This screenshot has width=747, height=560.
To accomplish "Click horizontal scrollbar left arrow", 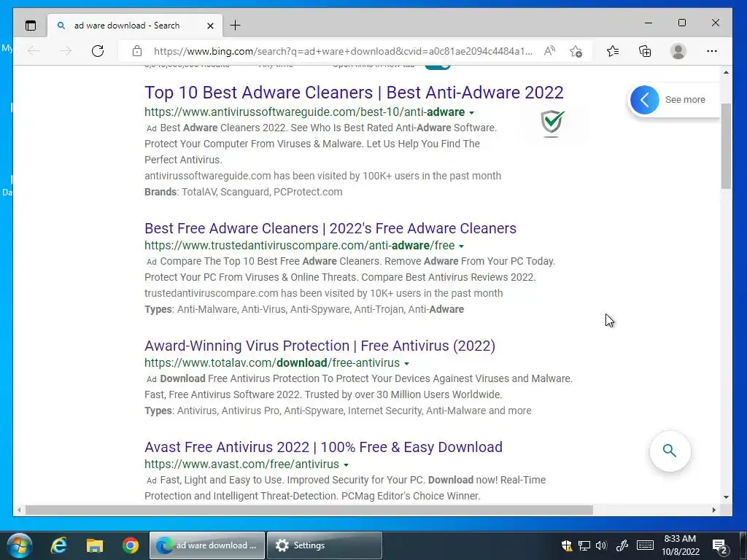I will [x=19, y=510].
